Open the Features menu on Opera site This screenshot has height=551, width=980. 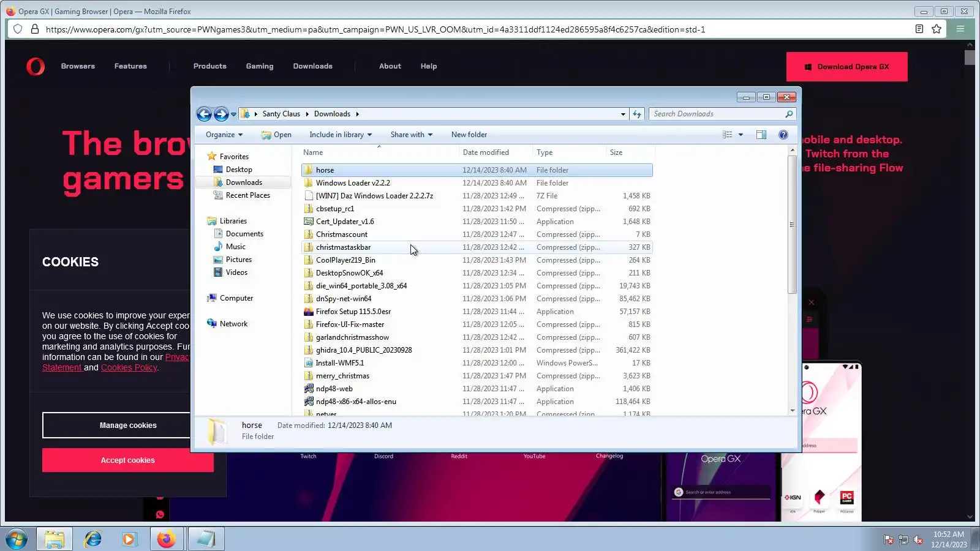tap(130, 66)
